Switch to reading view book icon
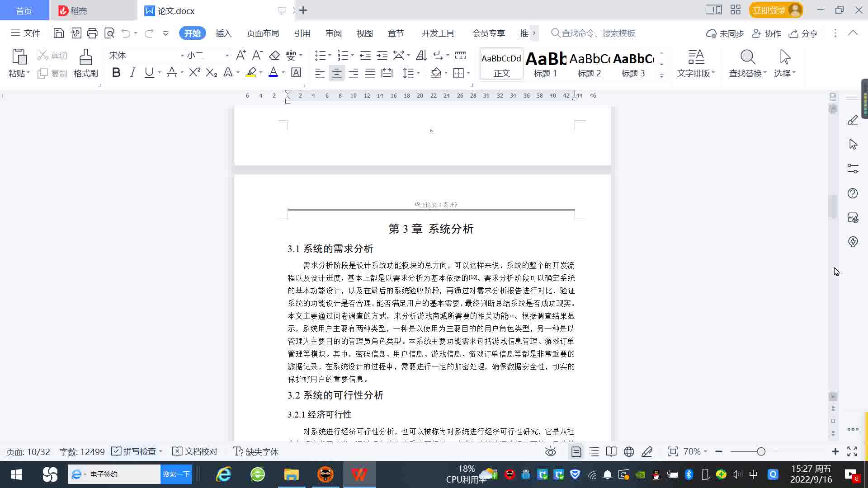This screenshot has width=868, height=488. 611,451
